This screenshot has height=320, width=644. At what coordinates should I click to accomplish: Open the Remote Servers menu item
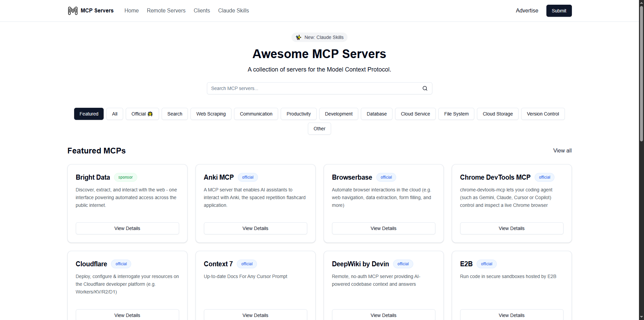[x=166, y=11]
